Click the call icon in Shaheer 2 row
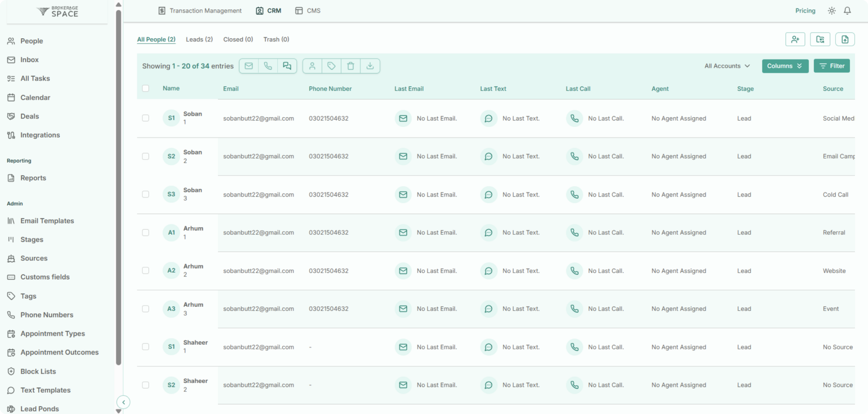 pos(574,385)
